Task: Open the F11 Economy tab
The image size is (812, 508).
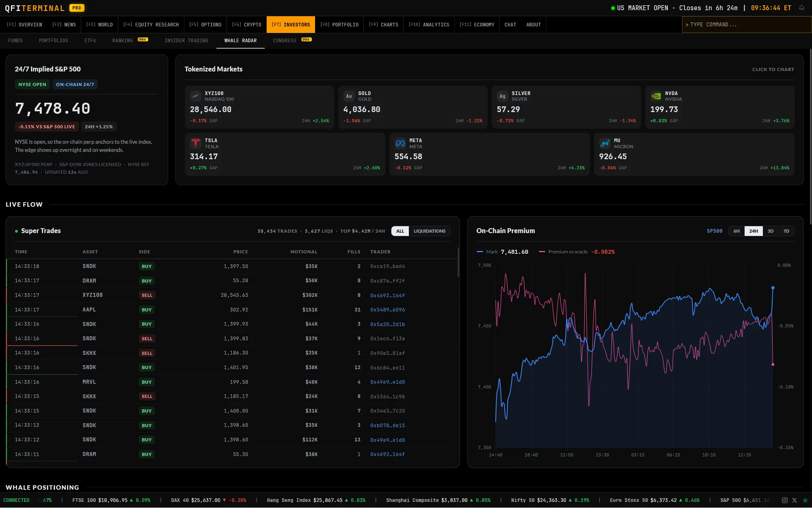Action: 477,25
